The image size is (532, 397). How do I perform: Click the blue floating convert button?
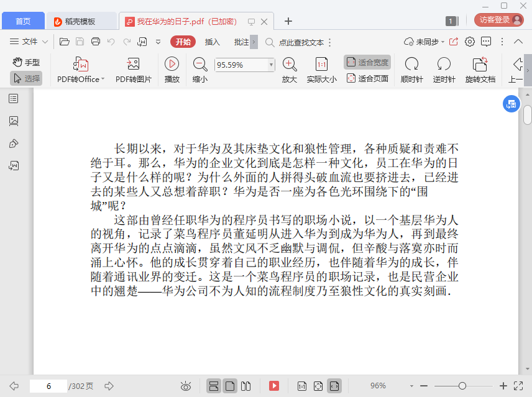511,104
